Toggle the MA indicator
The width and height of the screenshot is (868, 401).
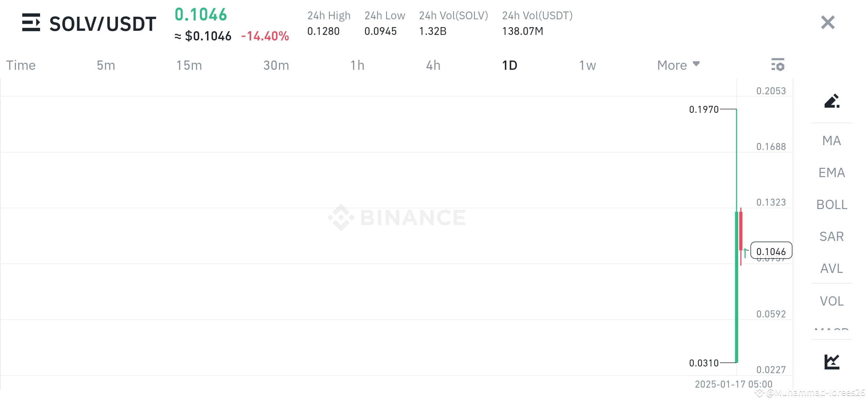[x=831, y=140]
